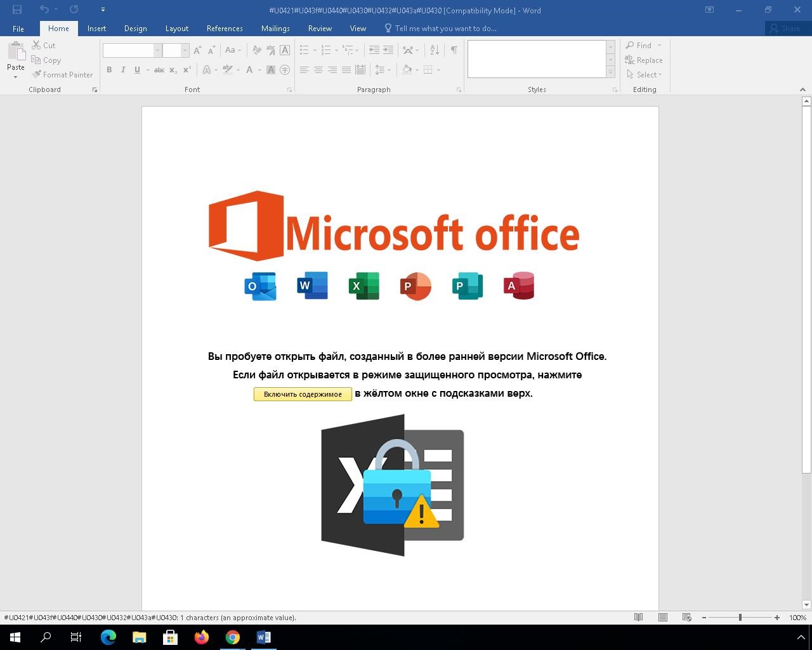This screenshot has height=650, width=812.
Task: Toggle Character Shading icon
Action: [271, 70]
